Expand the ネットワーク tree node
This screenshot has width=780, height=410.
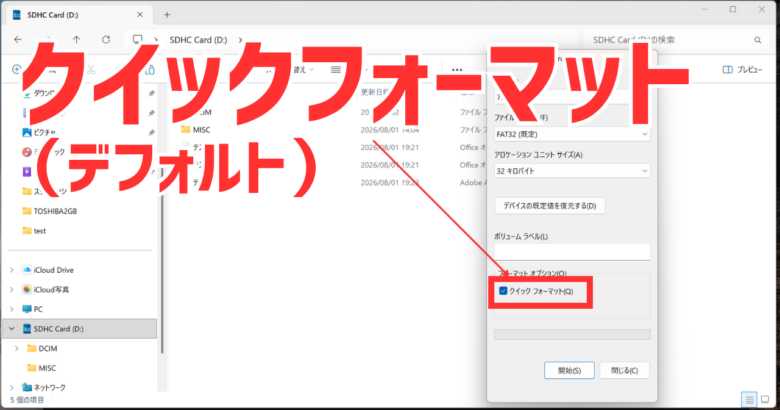[x=12, y=387]
